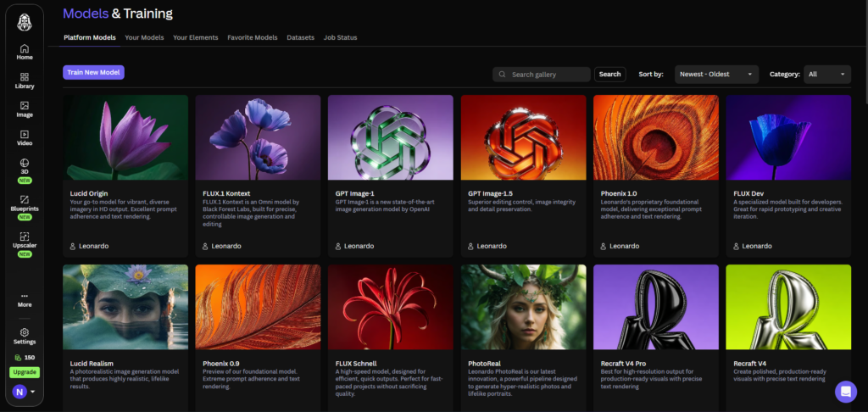Click the FLUX.1 Kontext title
Viewport: 868px width, 412px height.
(x=226, y=194)
